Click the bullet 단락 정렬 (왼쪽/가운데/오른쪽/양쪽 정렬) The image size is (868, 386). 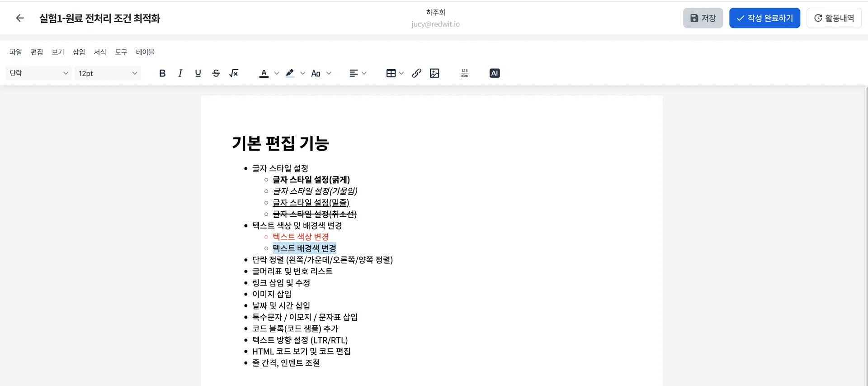pyautogui.click(x=322, y=260)
